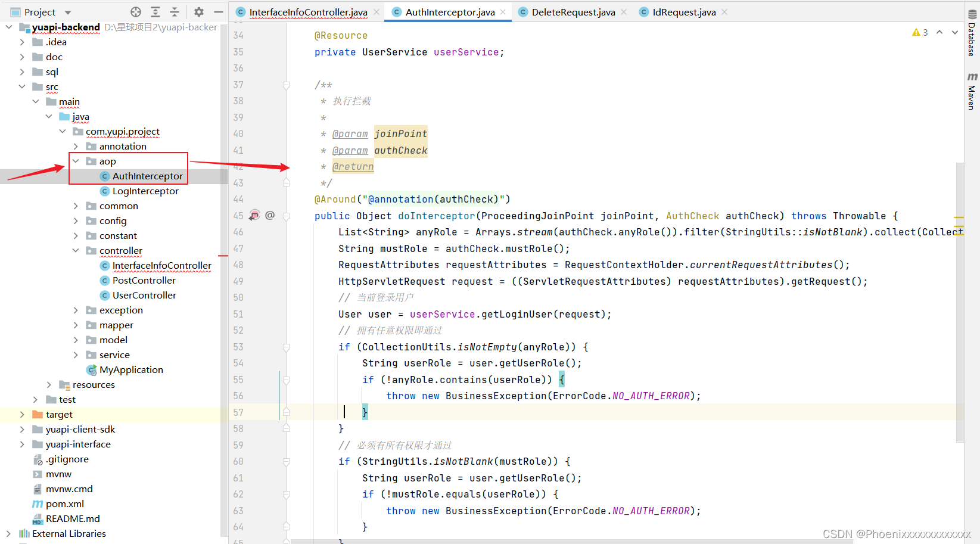Hide the Project panel with minus icon

pyautogui.click(x=219, y=12)
